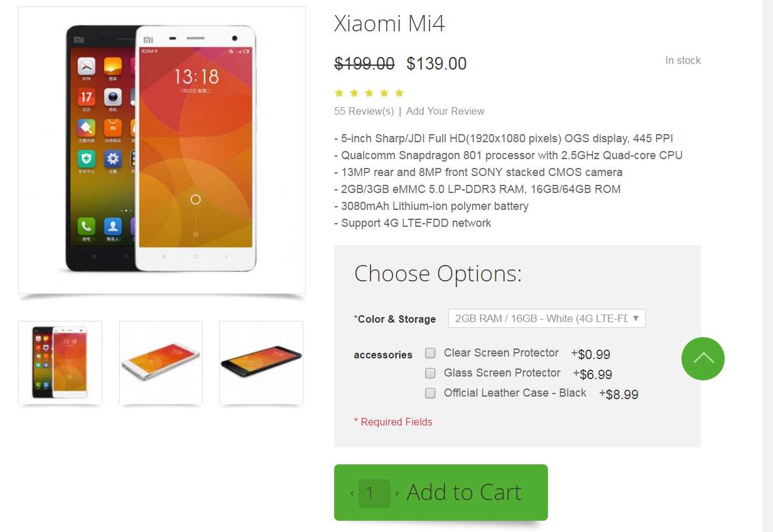The image size is (773, 532).
Task: Click the dropdown arrow for Color & Storage
Action: (636, 318)
